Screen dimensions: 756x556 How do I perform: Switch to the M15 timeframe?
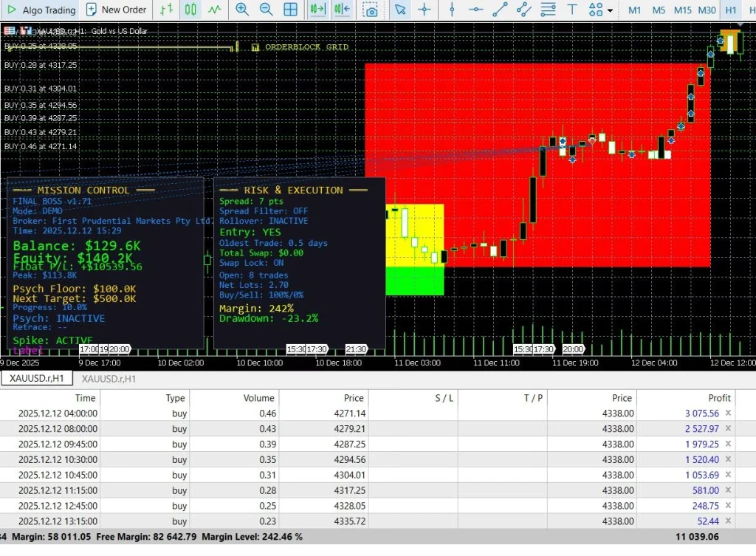click(682, 10)
